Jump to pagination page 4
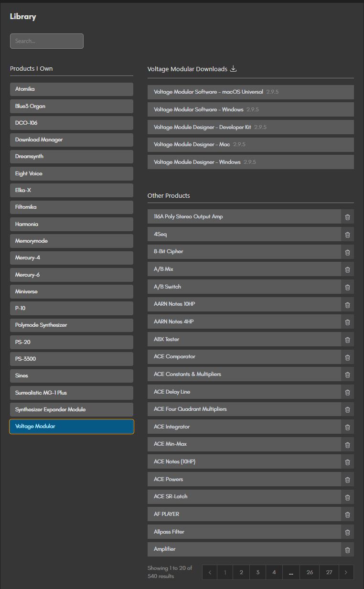364x589 pixels. pos(274,572)
